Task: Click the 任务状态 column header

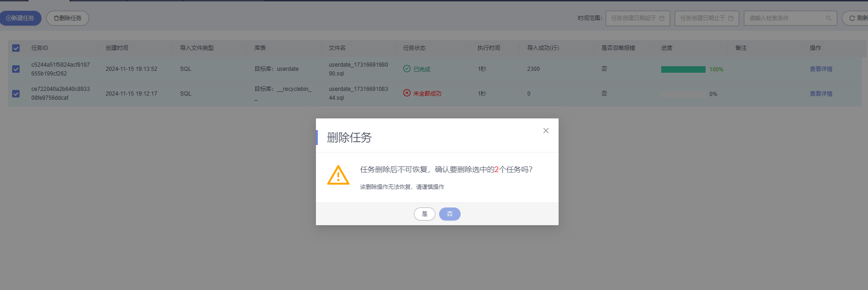Action: pos(414,48)
